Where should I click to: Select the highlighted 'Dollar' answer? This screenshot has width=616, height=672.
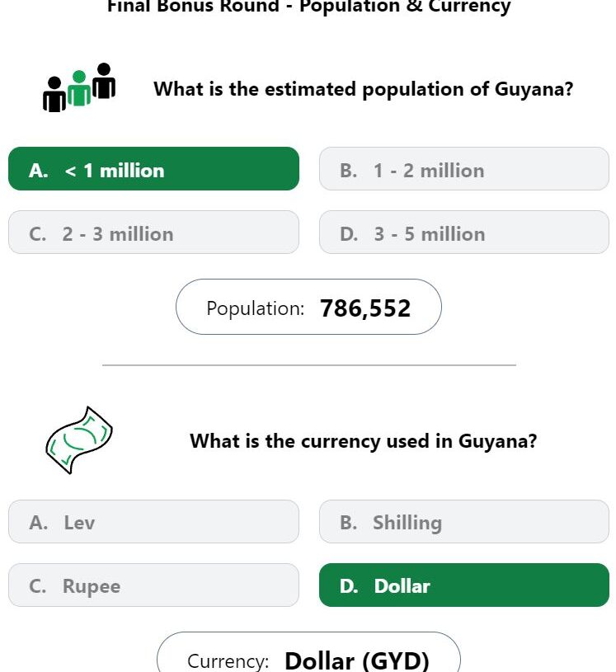tap(463, 585)
